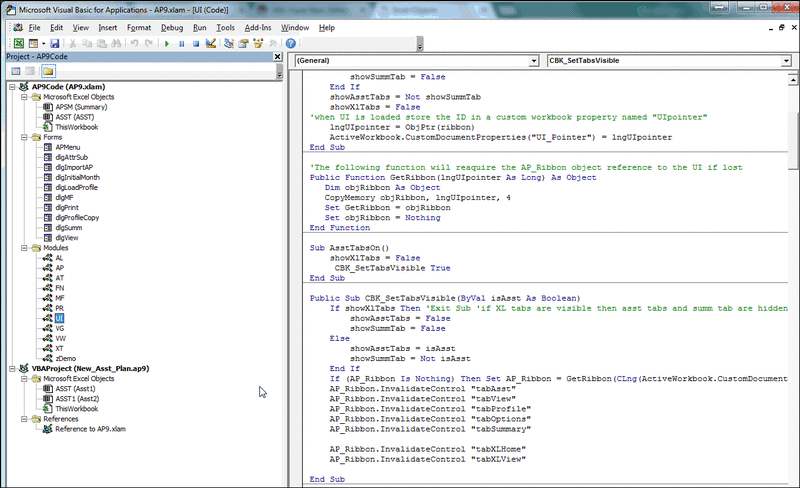Click Toggle Folders icon in Project pane

(x=48, y=71)
